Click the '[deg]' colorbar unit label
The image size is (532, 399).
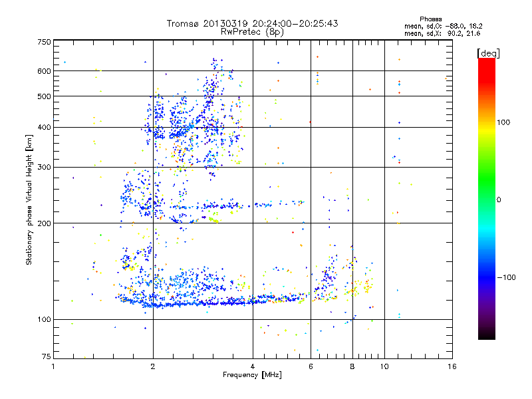[x=488, y=54]
